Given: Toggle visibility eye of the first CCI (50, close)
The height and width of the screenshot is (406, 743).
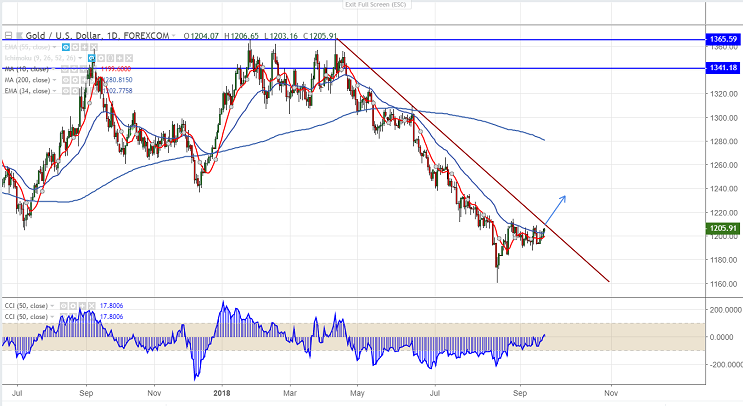Looking at the screenshot, I should pos(63,306).
